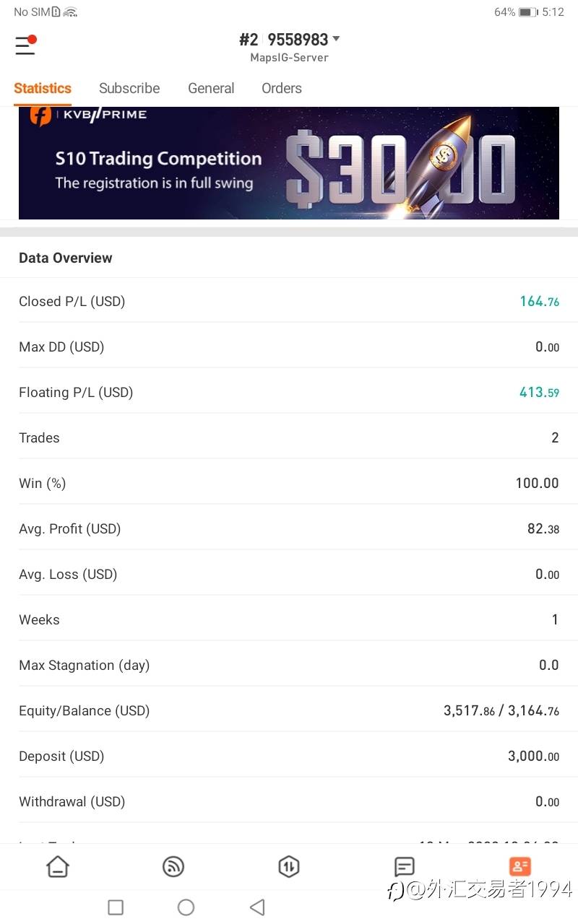Select the Equity/Balance (USD) row
The width and height of the screenshot is (578, 924).
(289, 711)
